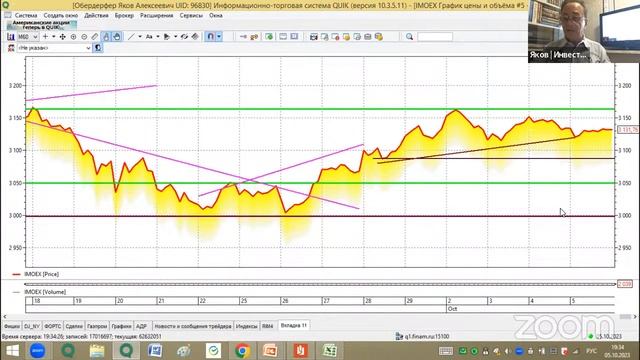
Task: Click the zoom out magnifier icon
Action: tap(84, 37)
